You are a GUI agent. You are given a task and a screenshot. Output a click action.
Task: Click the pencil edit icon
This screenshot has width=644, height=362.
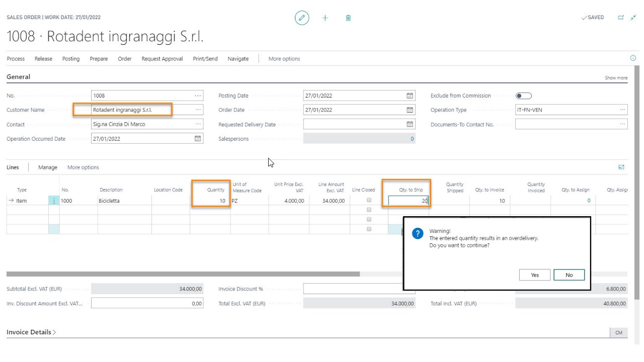click(x=302, y=18)
